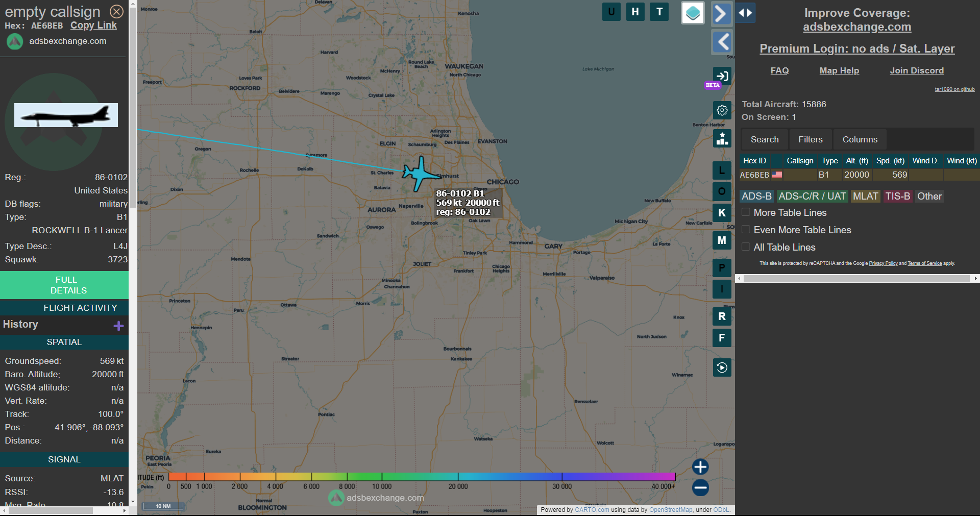Open Premium Login link
Viewport: 980px width, 516px height.
click(x=857, y=48)
